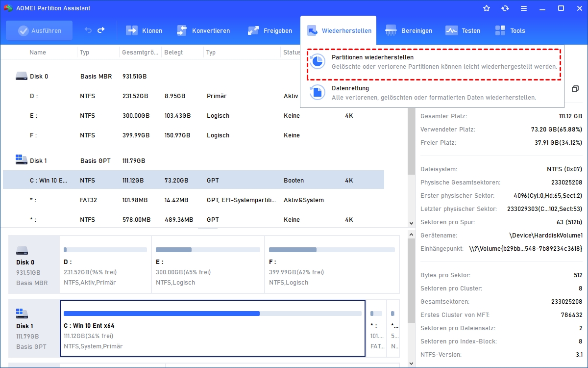Click the Dateisystem value NTFS (0x07)
Image resolution: width=588 pixels, height=368 pixels.
pyautogui.click(x=564, y=169)
